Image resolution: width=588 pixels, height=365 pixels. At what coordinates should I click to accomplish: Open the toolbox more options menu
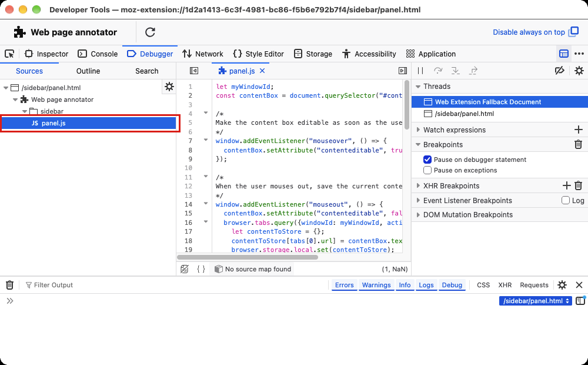point(579,54)
